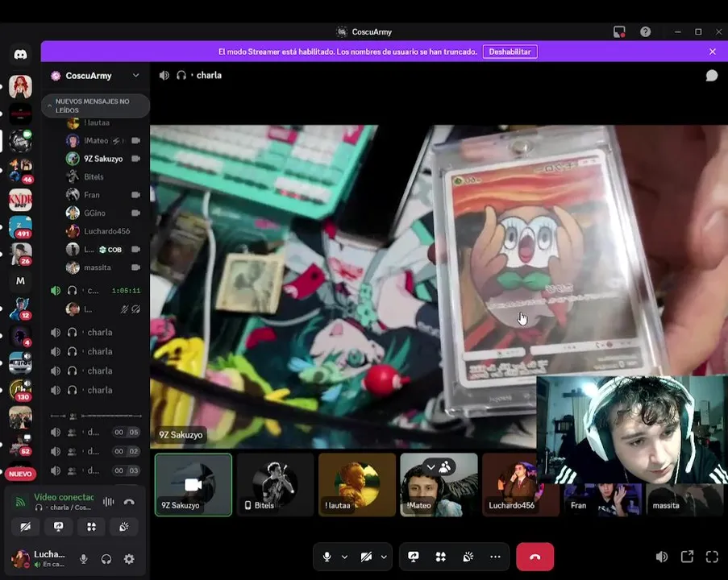This screenshot has height=580, width=728.
Task: Select Fran participant thumbnail
Action: (x=603, y=500)
